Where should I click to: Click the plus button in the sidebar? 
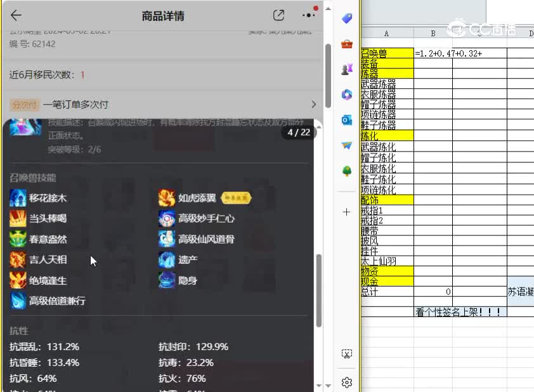346,213
